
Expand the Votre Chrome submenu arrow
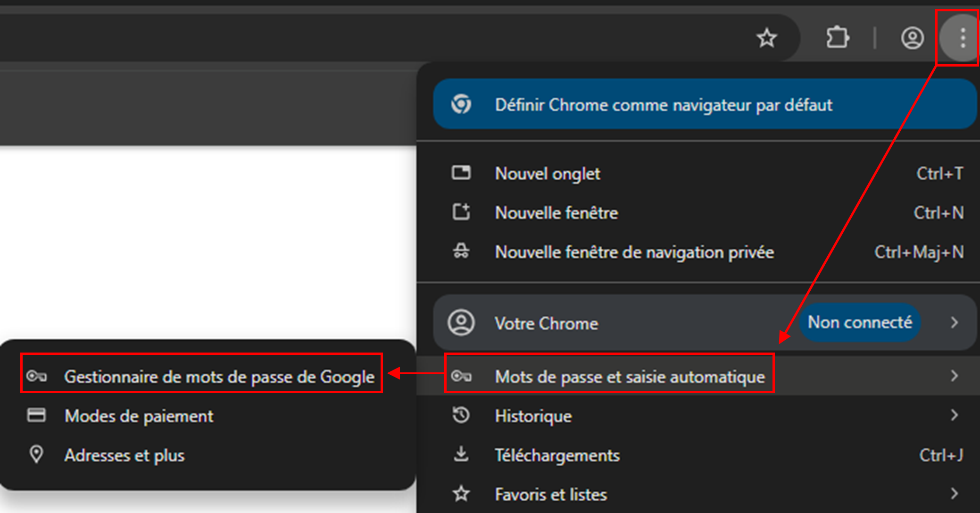955,323
